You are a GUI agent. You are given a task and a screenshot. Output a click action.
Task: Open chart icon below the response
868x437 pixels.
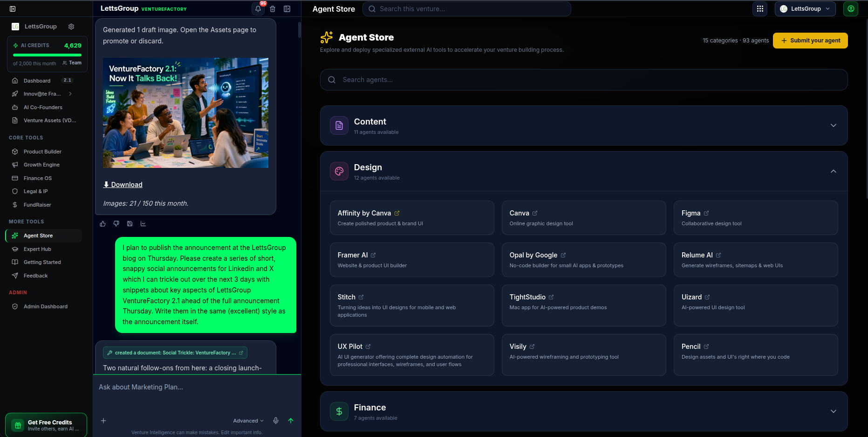143,224
